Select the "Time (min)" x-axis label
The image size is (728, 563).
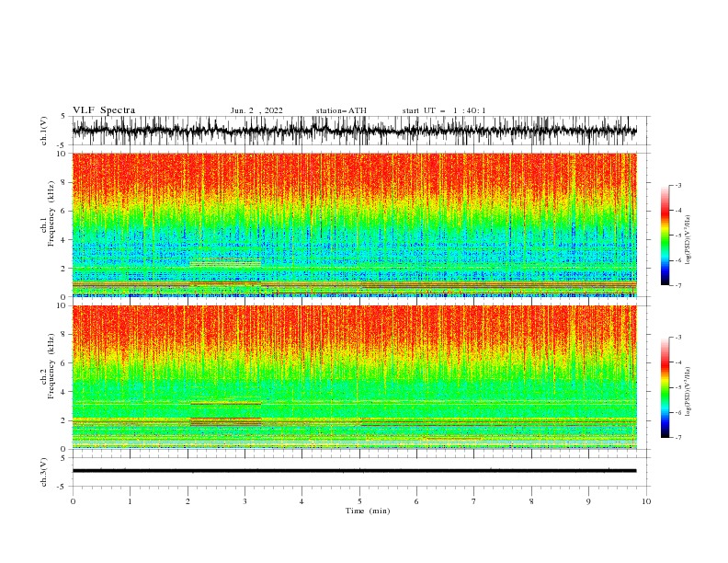(x=368, y=511)
